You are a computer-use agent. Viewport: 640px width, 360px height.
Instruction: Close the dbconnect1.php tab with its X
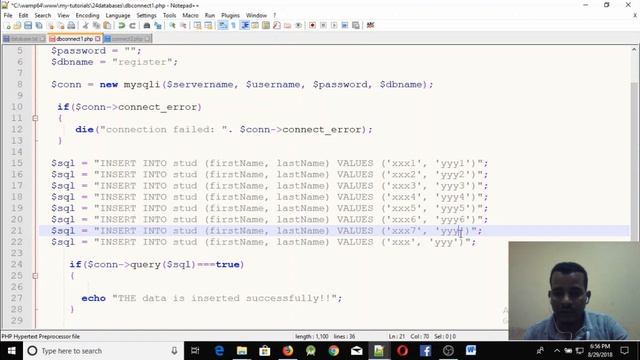pos(98,39)
